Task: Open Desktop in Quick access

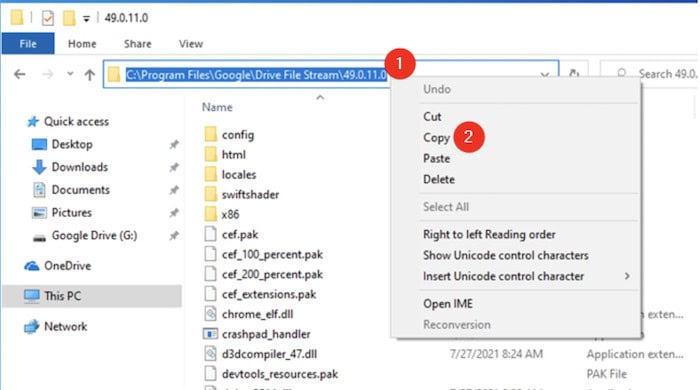Action: 72,144
